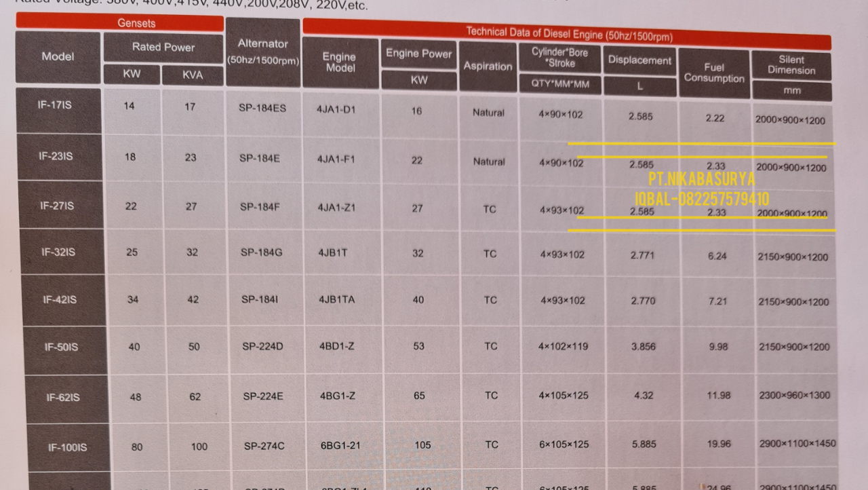Screen dimensions: 868x490
Task: Click alternator value SP-184G
Action: click(262, 252)
